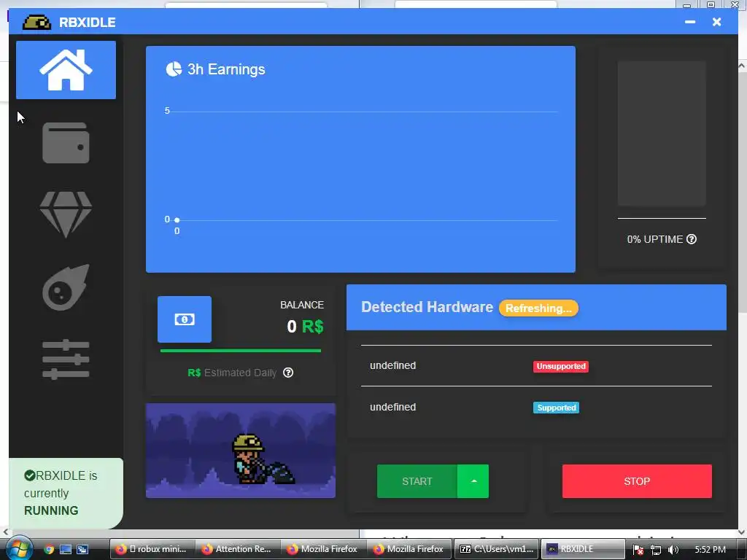This screenshot has height=560, width=747.
Task: Click the red Unsupported badge
Action: 561,366
